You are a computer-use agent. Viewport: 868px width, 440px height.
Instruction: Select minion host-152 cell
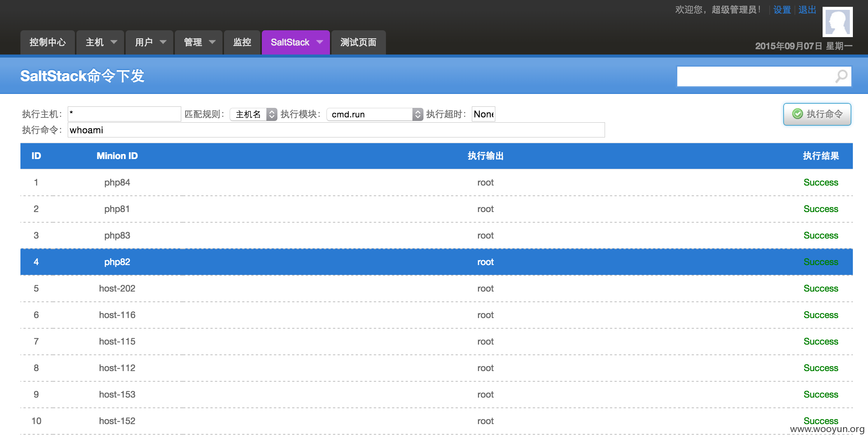click(117, 421)
